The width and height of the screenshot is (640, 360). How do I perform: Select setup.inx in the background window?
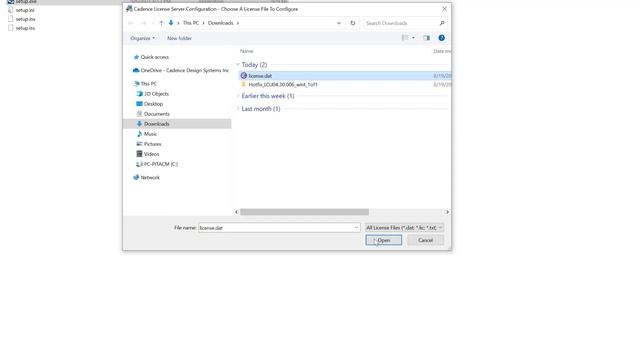(25, 19)
